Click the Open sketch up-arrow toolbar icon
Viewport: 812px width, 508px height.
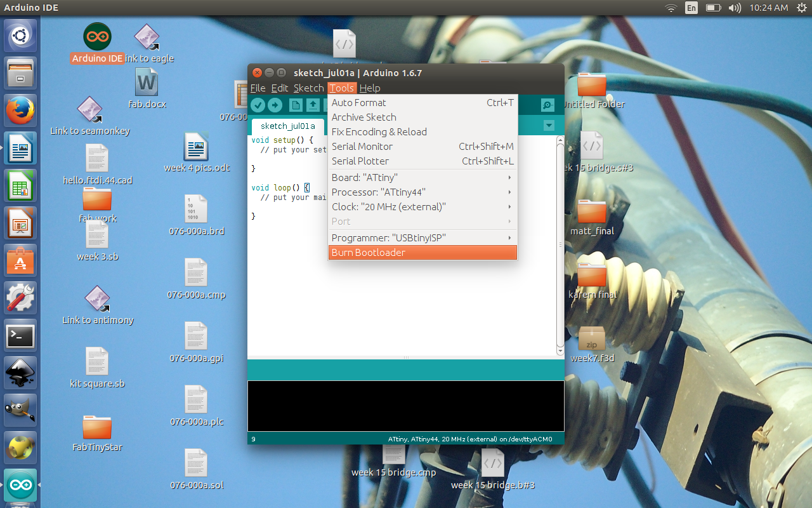click(x=313, y=105)
